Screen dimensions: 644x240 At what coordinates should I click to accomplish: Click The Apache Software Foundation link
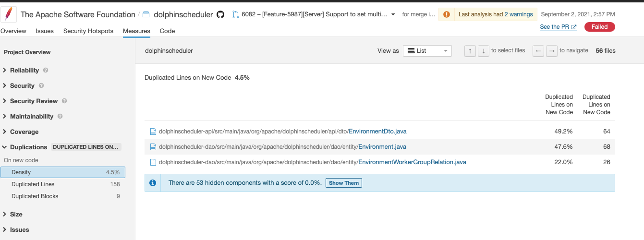[78, 14]
